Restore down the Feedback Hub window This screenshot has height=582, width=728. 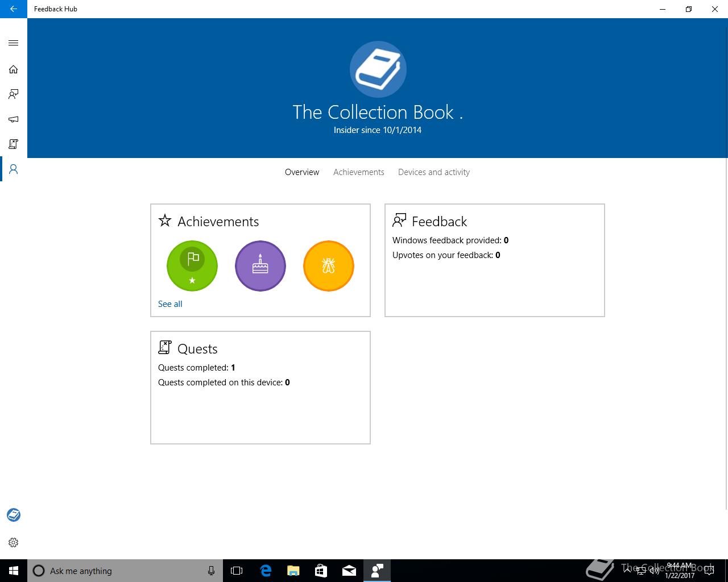(x=689, y=9)
